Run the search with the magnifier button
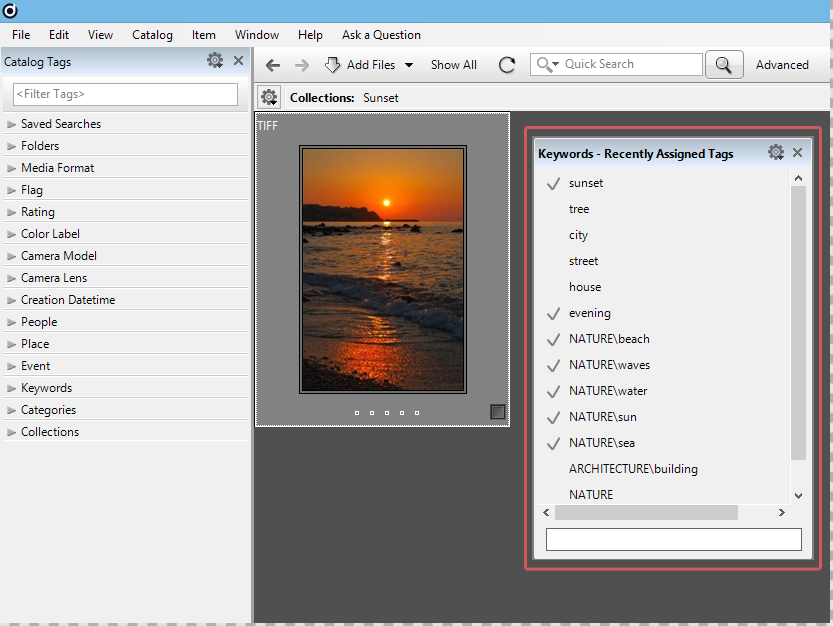This screenshot has width=833, height=626. point(724,64)
